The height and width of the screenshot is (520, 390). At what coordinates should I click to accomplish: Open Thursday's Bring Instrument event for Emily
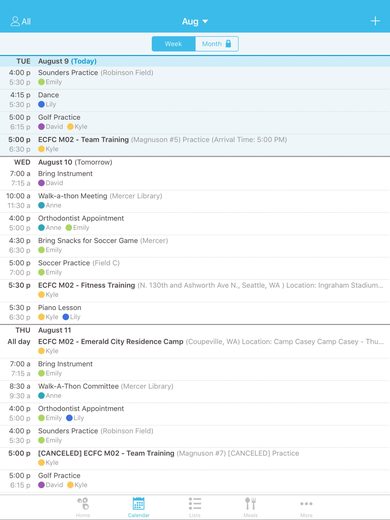tap(195, 369)
